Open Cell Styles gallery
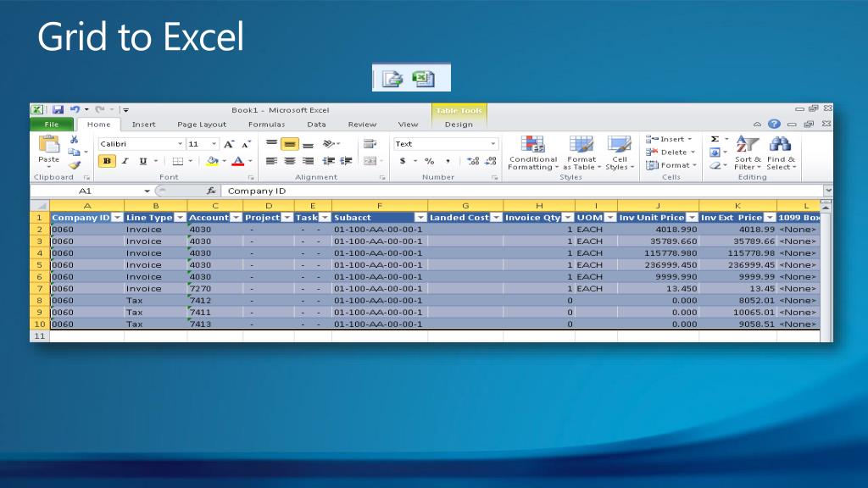868x488 pixels. point(619,153)
